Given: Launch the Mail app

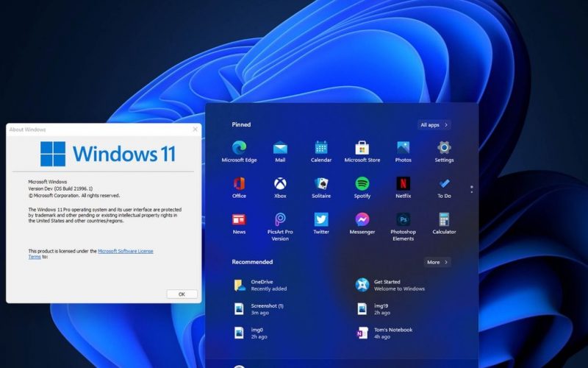Looking at the screenshot, I should [280, 152].
